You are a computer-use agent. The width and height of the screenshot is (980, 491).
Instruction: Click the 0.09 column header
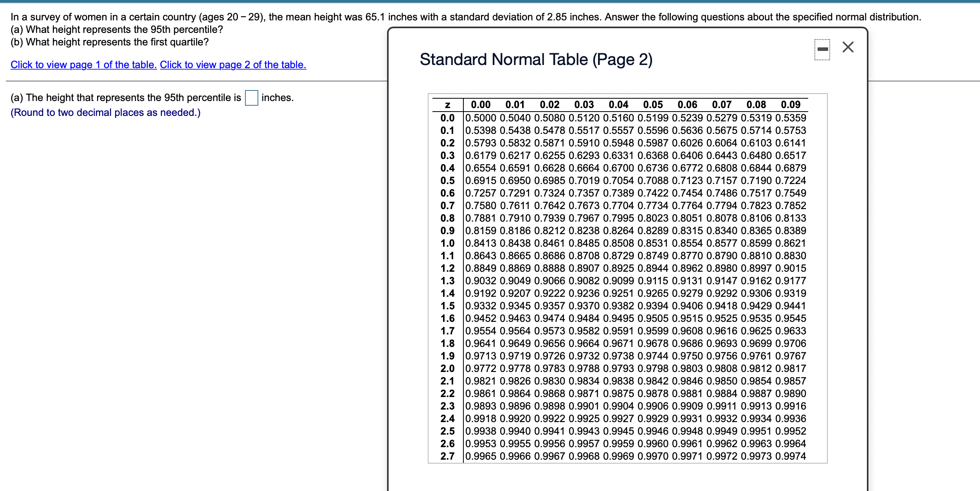tap(791, 105)
